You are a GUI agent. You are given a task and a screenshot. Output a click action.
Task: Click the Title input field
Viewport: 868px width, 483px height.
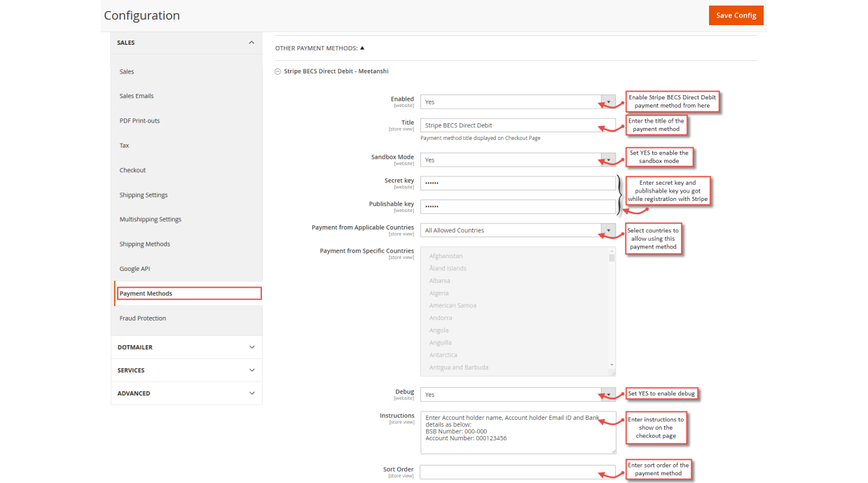point(518,125)
